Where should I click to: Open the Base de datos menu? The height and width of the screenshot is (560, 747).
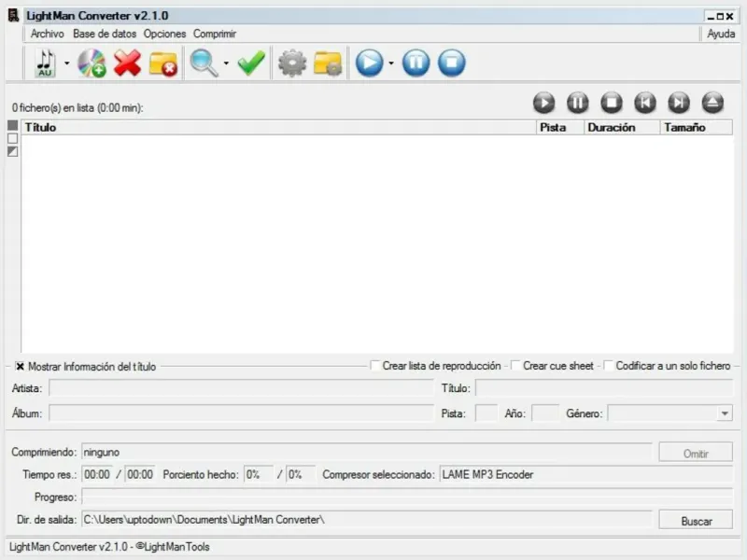[x=105, y=34]
